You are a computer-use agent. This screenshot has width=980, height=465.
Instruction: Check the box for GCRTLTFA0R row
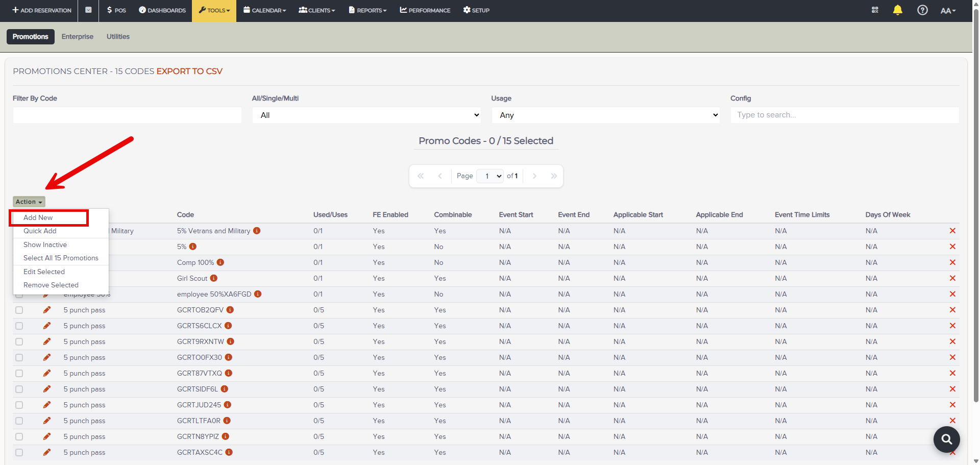tap(19, 421)
